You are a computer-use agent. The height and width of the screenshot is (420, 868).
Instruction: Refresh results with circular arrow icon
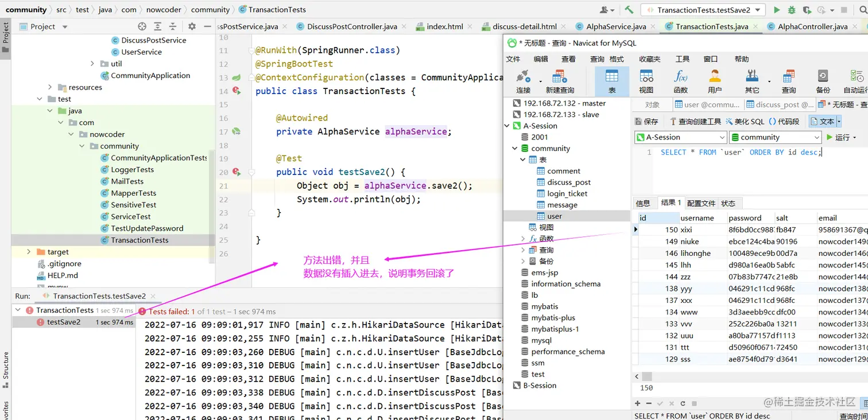pyautogui.click(x=683, y=403)
